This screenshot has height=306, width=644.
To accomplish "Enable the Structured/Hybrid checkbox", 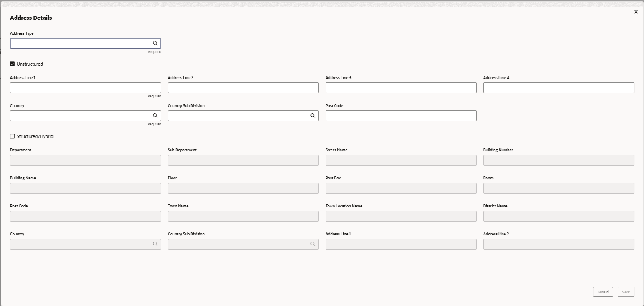I will pos(13,136).
